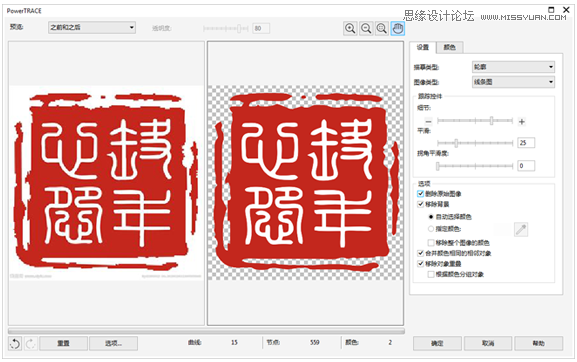577x362 pixels.
Task: Open the preview mode dropdown
Action: (x=92, y=28)
